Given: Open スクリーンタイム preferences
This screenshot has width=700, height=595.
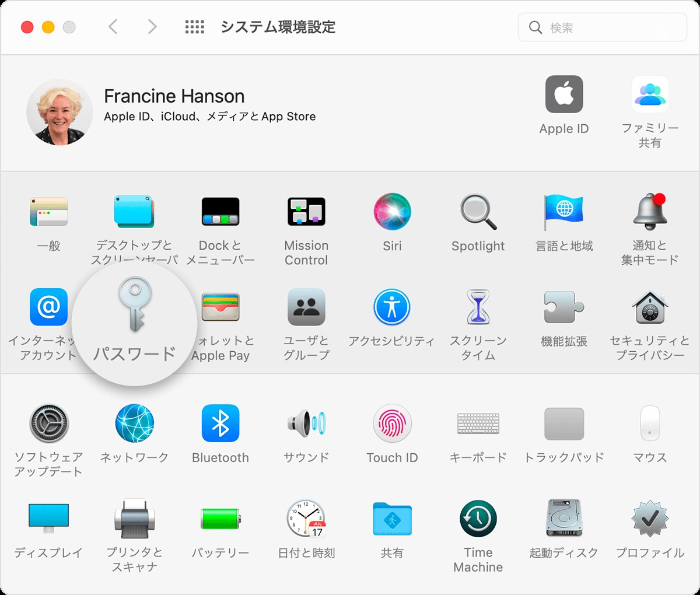Looking at the screenshot, I should pyautogui.click(x=478, y=307).
